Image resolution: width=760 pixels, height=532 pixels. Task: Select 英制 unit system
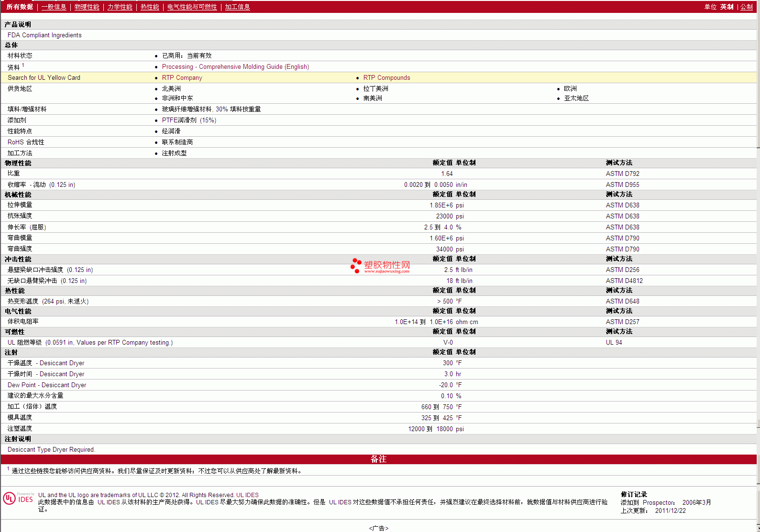point(727,7)
